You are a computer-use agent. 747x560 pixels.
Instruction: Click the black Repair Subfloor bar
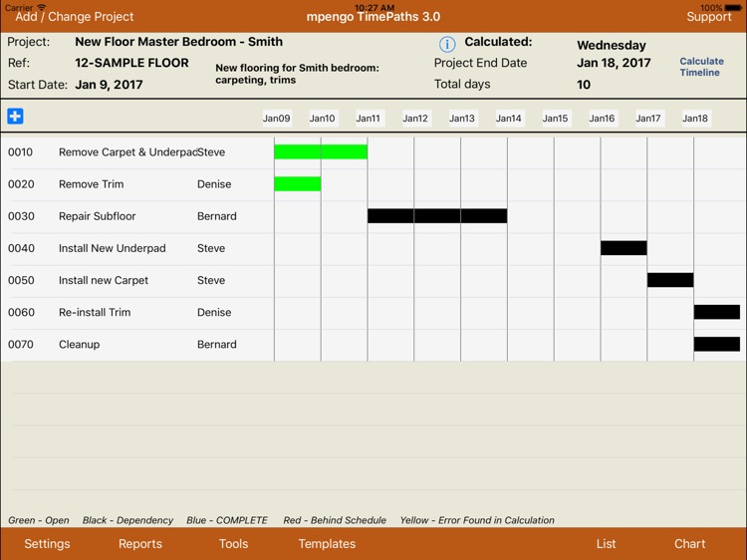(x=437, y=216)
